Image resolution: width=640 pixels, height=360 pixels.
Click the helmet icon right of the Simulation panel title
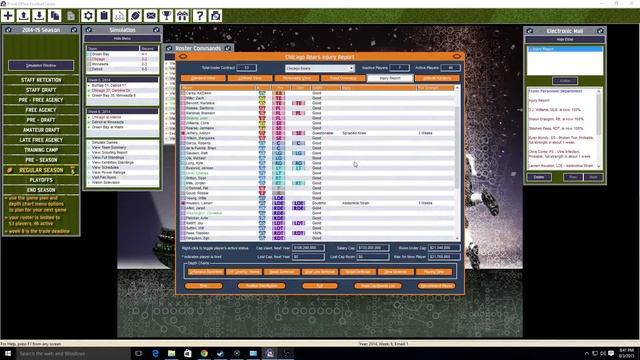pos(156,30)
